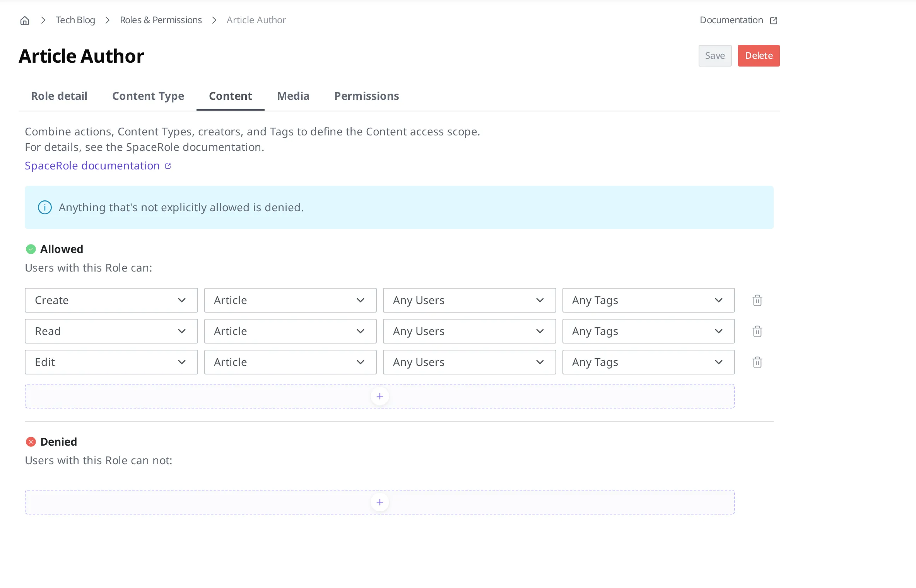Click the home icon in breadcrumb
916x588 pixels.
pos(25,21)
